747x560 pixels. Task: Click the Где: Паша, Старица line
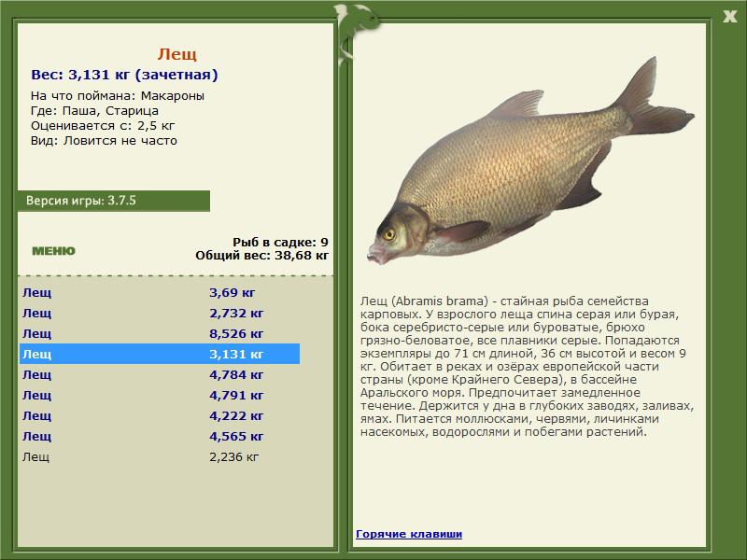click(x=95, y=111)
